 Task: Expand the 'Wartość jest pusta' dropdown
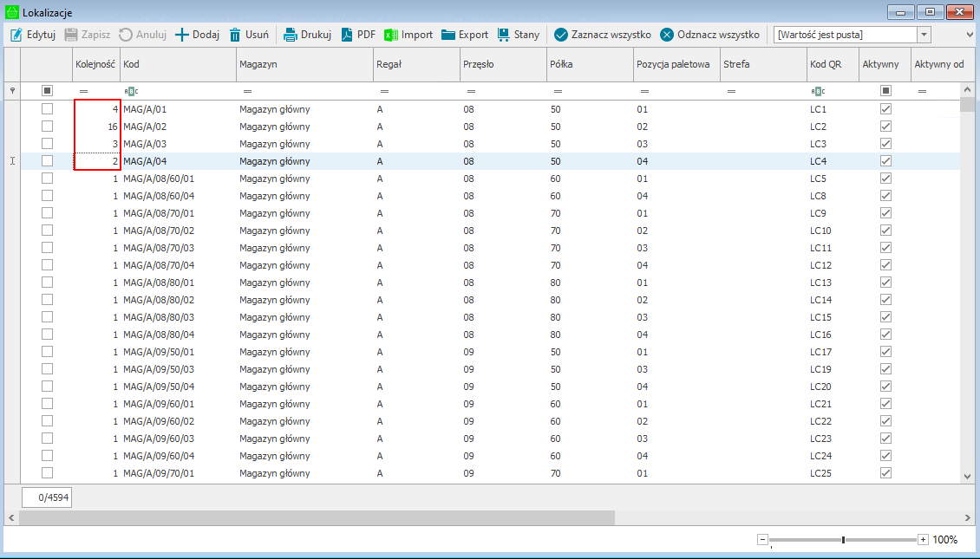pyautogui.click(x=924, y=35)
